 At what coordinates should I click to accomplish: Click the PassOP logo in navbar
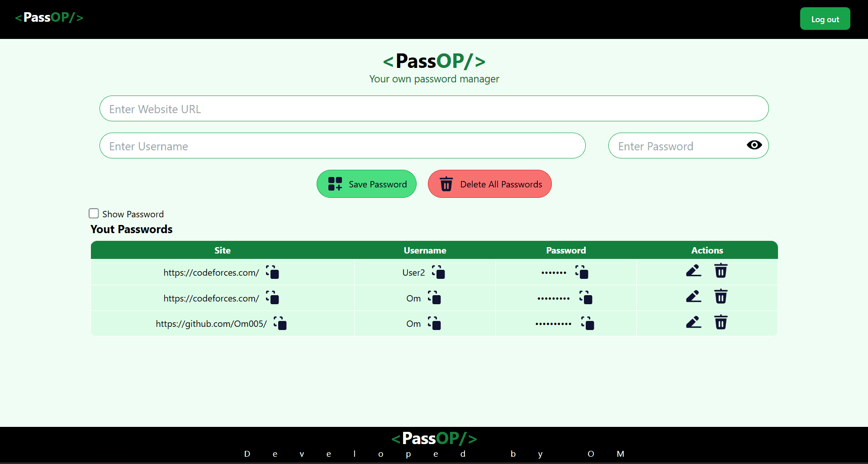tap(49, 18)
